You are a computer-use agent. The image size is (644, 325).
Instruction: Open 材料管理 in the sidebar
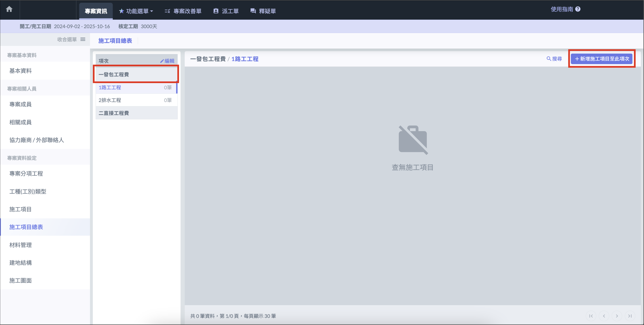point(20,245)
